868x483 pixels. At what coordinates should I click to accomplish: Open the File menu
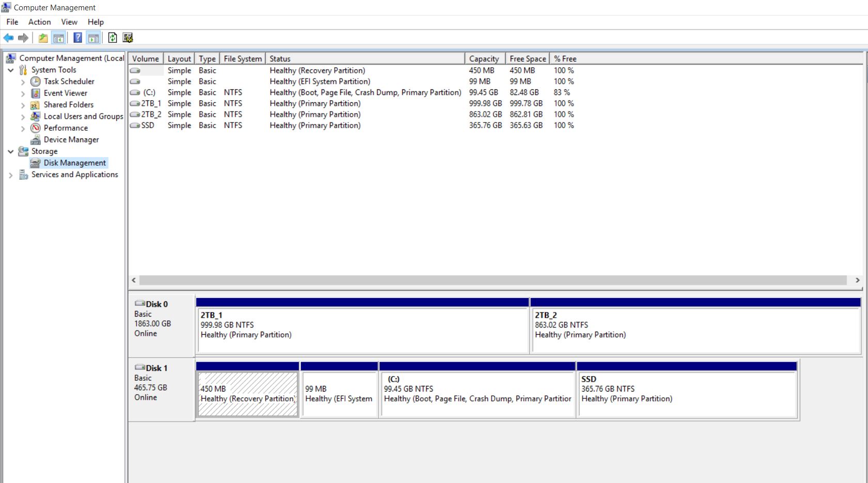(12, 22)
